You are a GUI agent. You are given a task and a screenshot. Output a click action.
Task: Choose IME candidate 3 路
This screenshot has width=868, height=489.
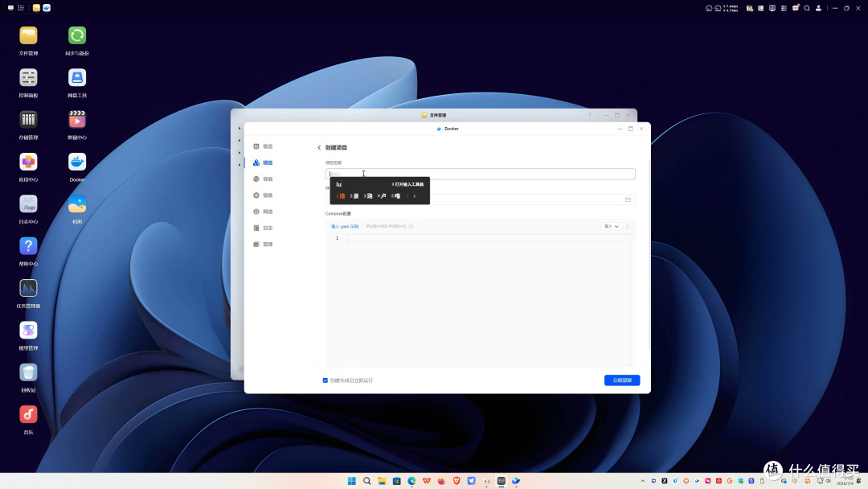[x=368, y=196]
